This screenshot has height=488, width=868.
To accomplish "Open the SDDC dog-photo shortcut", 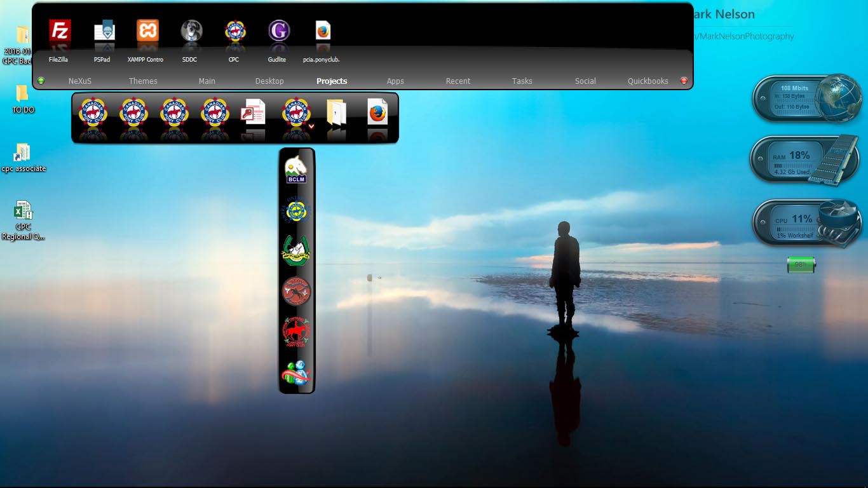I will point(191,31).
